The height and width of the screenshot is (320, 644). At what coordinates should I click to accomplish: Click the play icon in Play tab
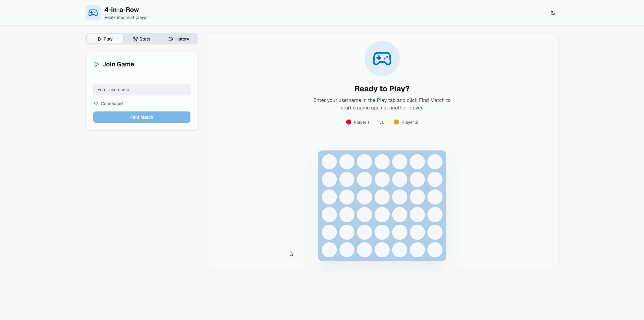(100, 39)
